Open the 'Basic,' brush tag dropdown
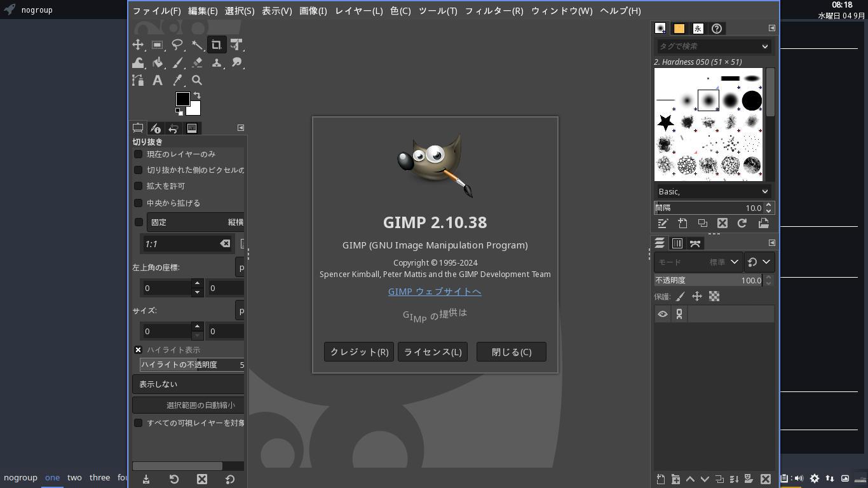Viewport: 868px width, 488px height. tap(714, 191)
